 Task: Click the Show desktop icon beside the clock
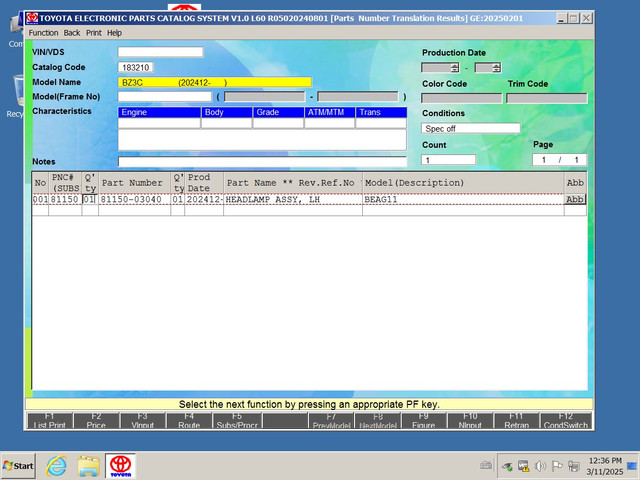click(x=631, y=466)
